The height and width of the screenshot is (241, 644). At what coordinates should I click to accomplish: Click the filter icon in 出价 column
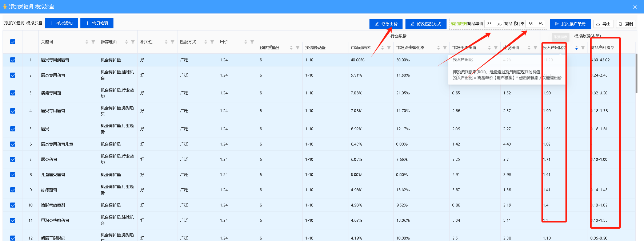click(252, 42)
